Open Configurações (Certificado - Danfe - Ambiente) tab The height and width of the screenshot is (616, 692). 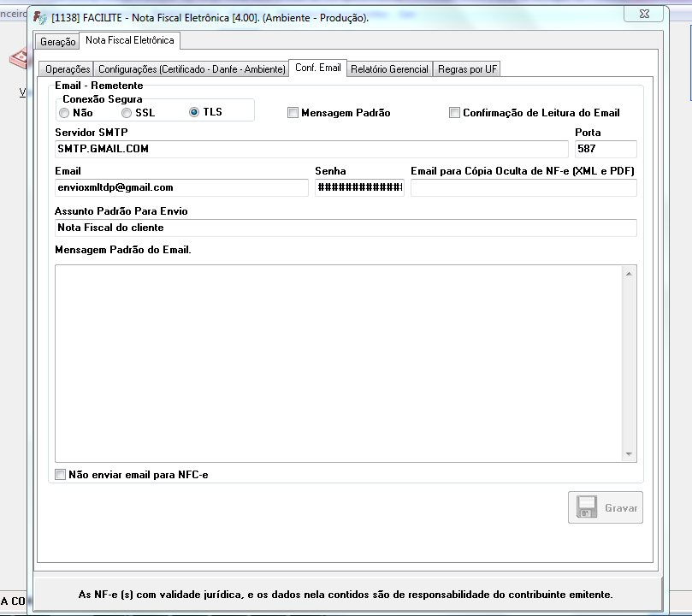click(x=191, y=69)
